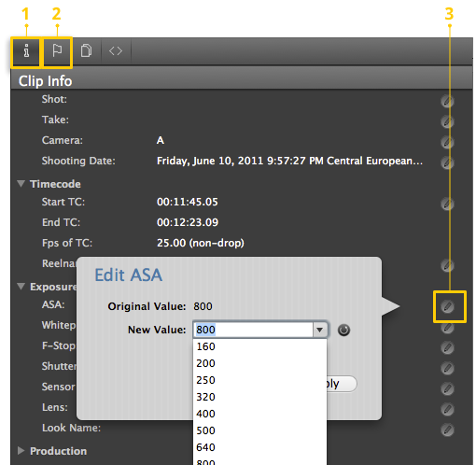Click the ASA edit pencil
The height and width of the screenshot is (465, 476).
coord(447,306)
